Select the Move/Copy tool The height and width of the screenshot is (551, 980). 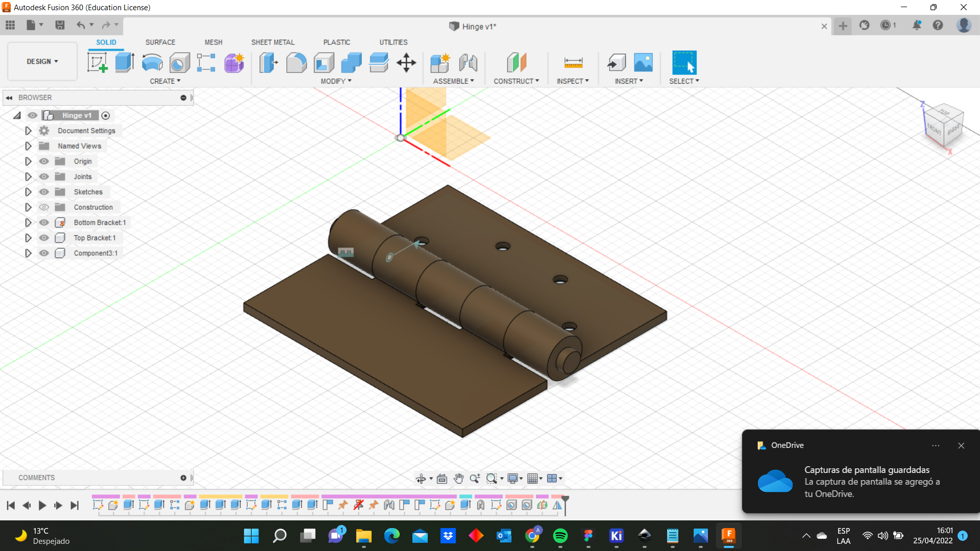click(x=406, y=63)
